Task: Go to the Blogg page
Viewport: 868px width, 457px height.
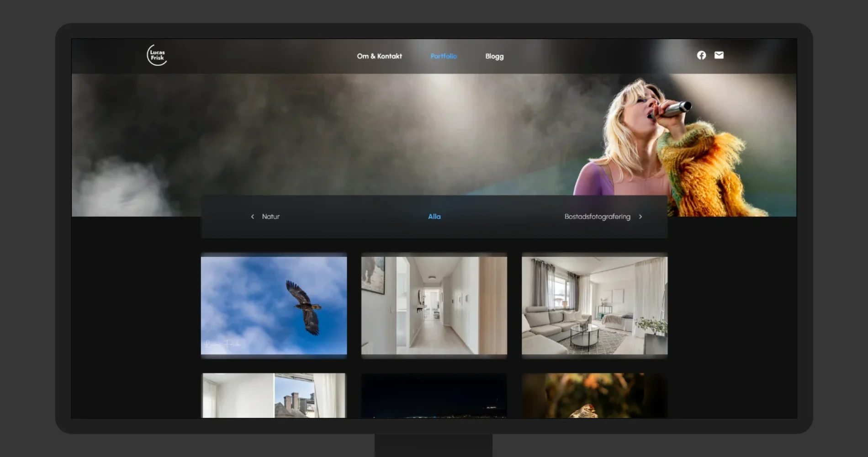Action: coord(494,56)
